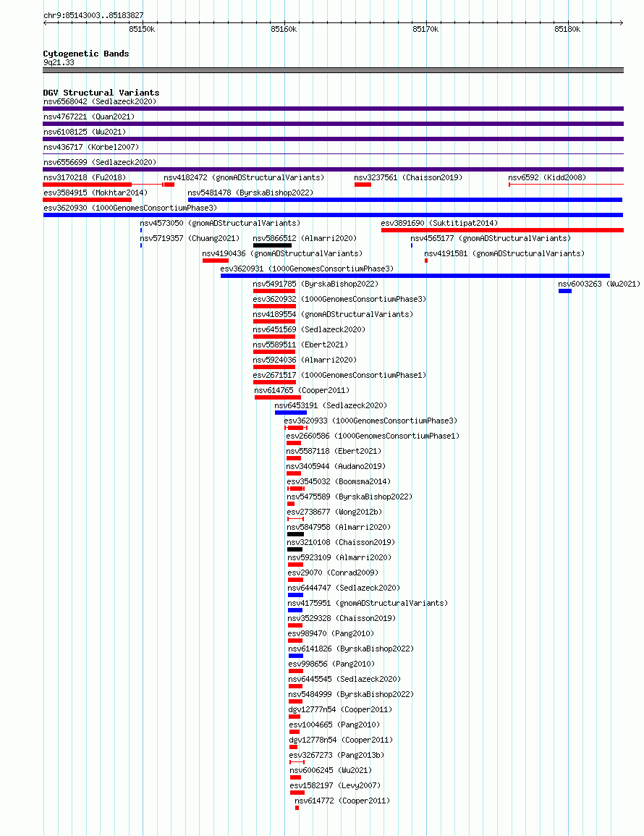Click red bar of nsv3170218 (Fu2018)
644x836 pixels.
87,185
